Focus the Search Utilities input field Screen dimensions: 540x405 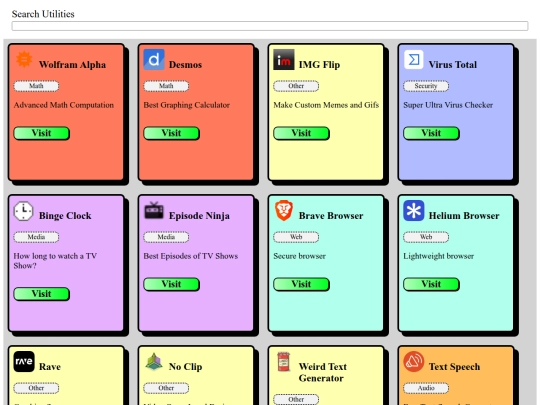coord(270,26)
